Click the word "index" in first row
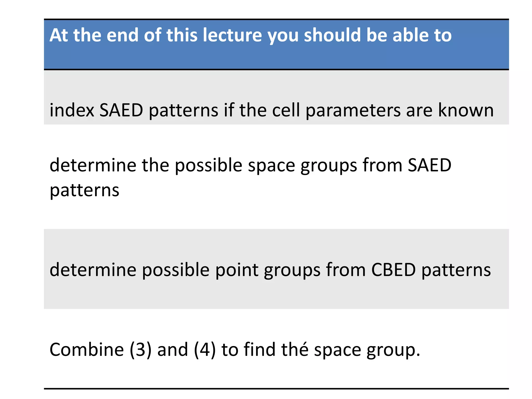The height and width of the screenshot is (399, 532). [x=72, y=110]
